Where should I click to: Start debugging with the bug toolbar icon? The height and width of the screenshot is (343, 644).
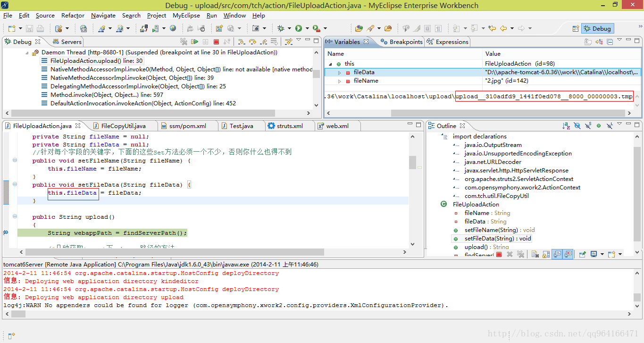281,28
